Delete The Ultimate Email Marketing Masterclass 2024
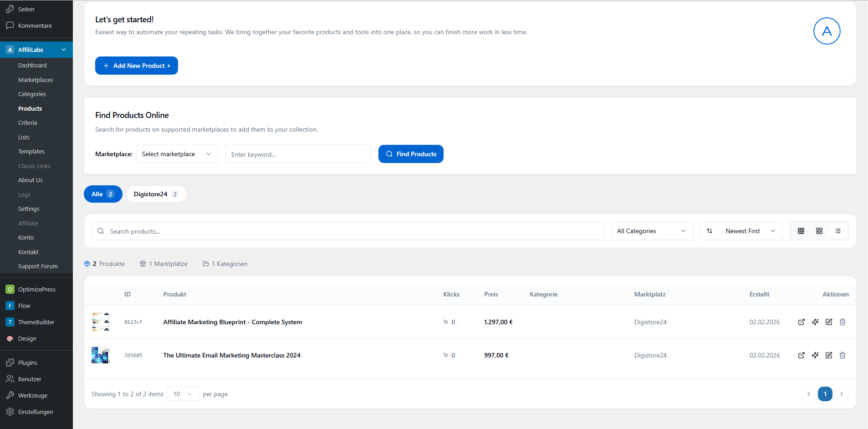 842,355
